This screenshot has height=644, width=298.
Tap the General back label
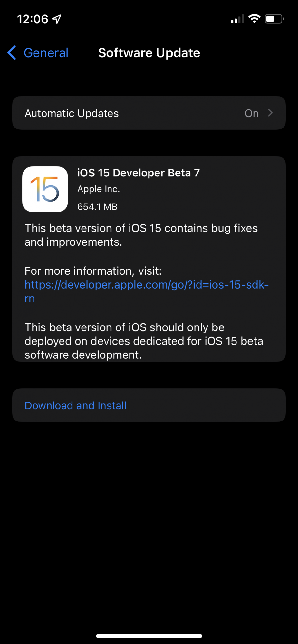click(46, 53)
